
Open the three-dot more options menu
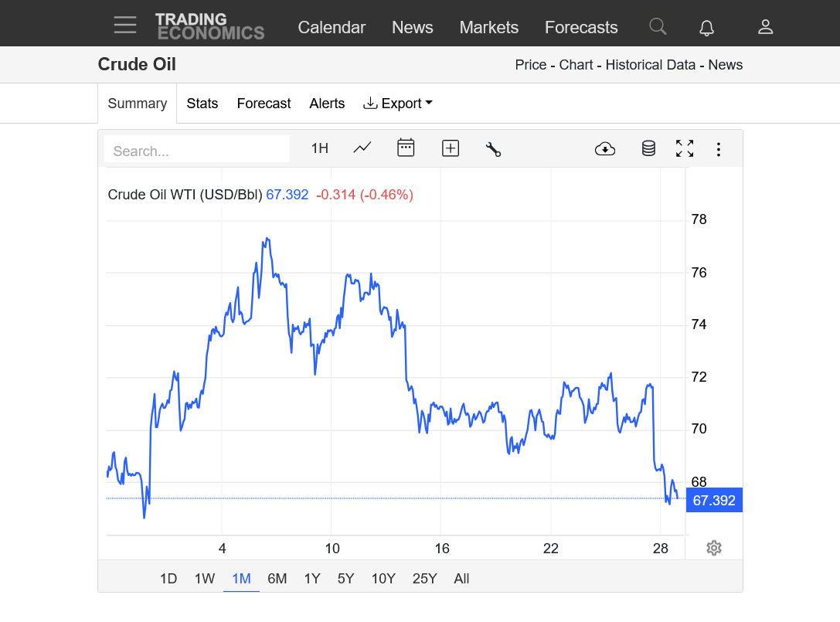tap(719, 149)
